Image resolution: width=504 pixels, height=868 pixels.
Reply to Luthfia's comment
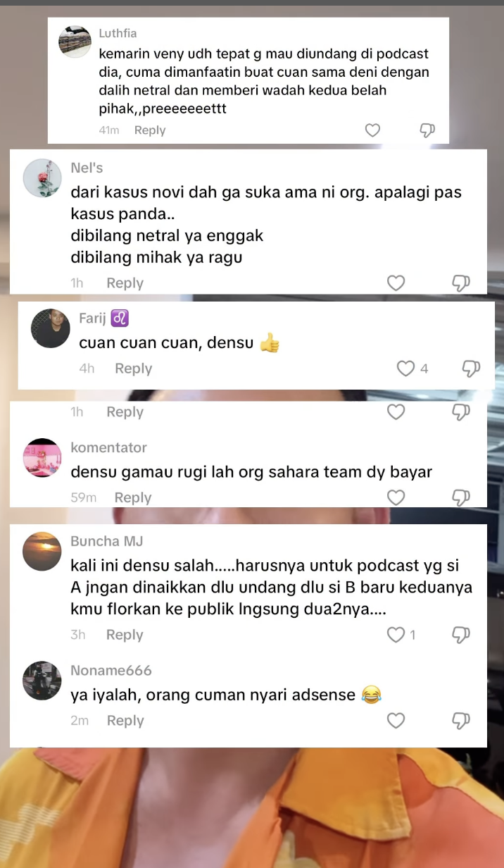(x=150, y=130)
